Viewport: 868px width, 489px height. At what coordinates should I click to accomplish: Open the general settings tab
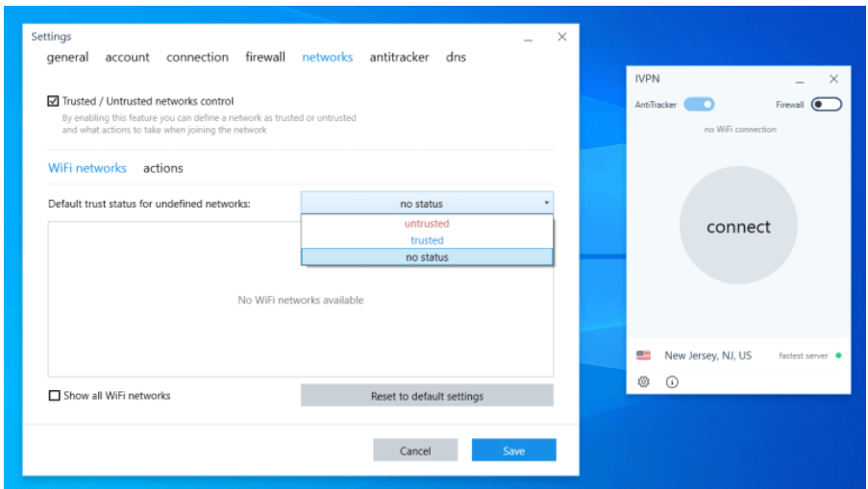67,57
